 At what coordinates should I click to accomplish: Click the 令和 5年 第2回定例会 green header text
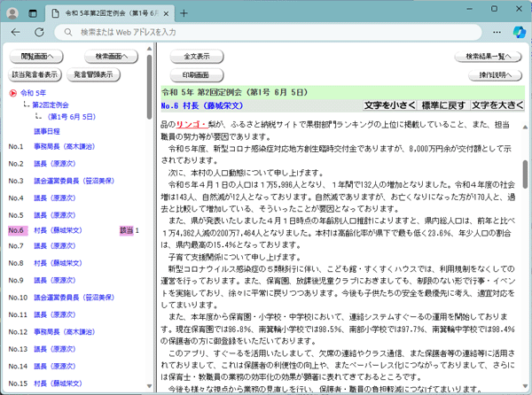coord(235,92)
